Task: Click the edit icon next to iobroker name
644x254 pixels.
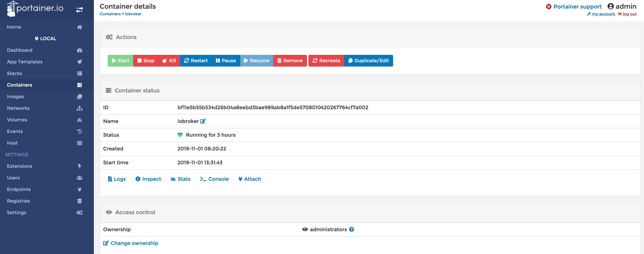Action: tap(203, 121)
